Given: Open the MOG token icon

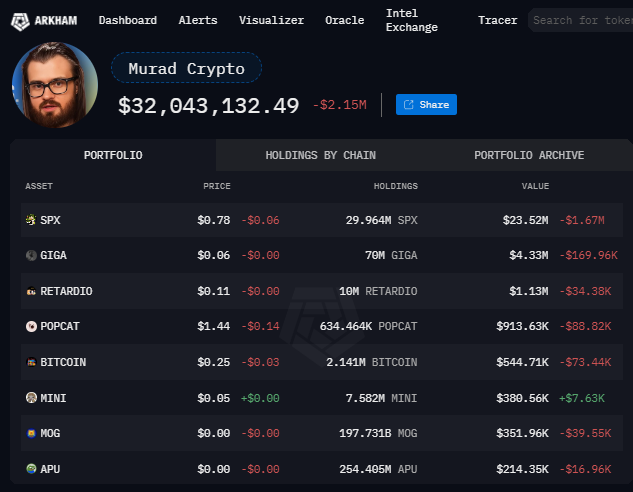Looking at the screenshot, I should click(x=31, y=433).
